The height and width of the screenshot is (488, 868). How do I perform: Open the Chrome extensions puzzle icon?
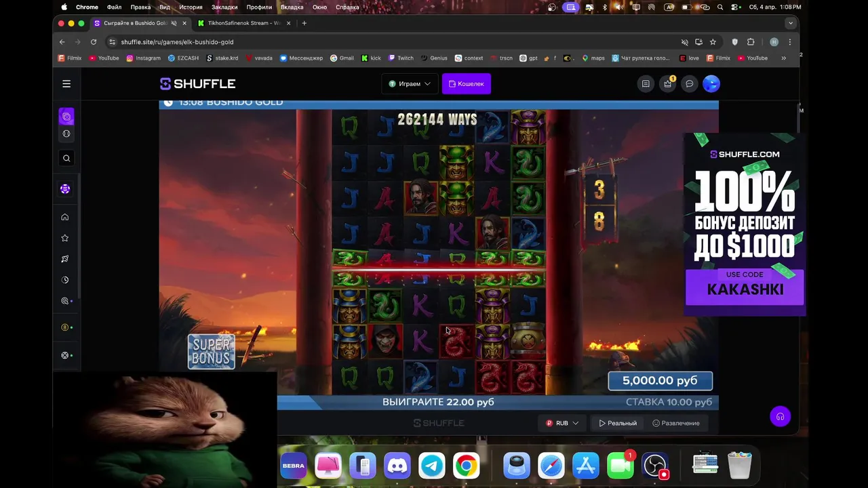click(x=751, y=42)
